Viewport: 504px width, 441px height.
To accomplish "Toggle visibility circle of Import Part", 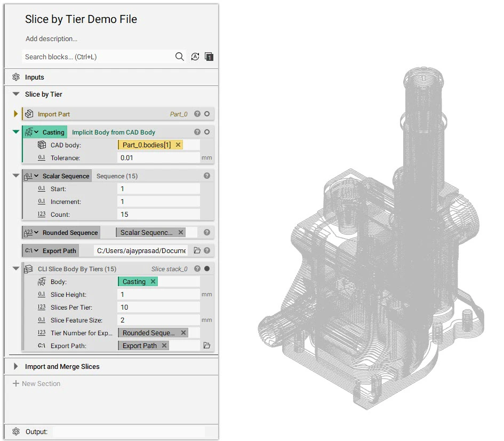I will pos(207,114).
